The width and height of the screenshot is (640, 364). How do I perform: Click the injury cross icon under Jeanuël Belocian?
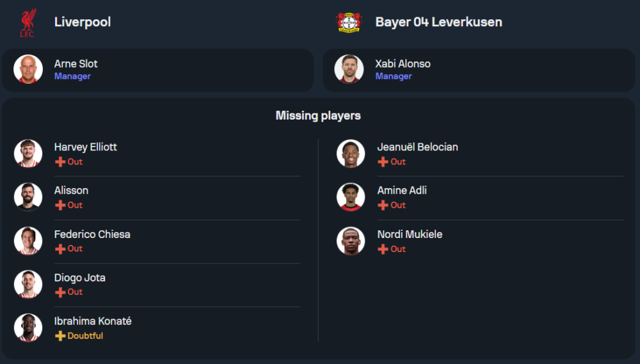(383, 162)
